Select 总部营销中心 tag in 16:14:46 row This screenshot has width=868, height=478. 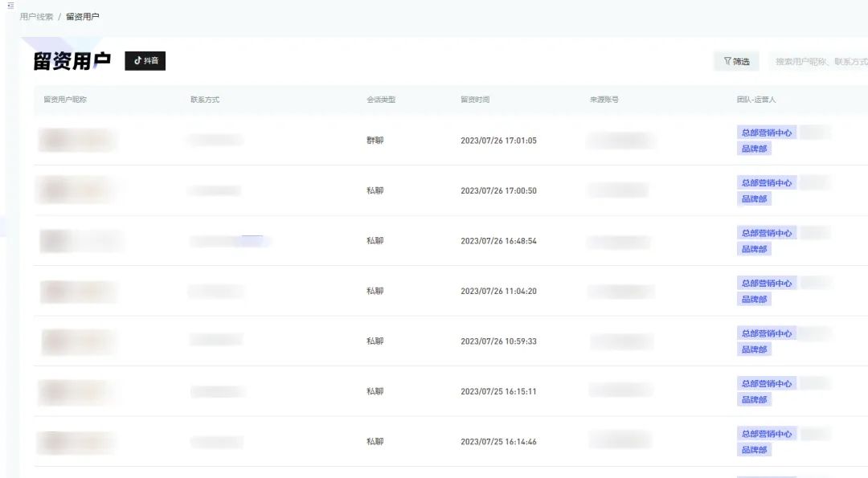tap(767, 435)
